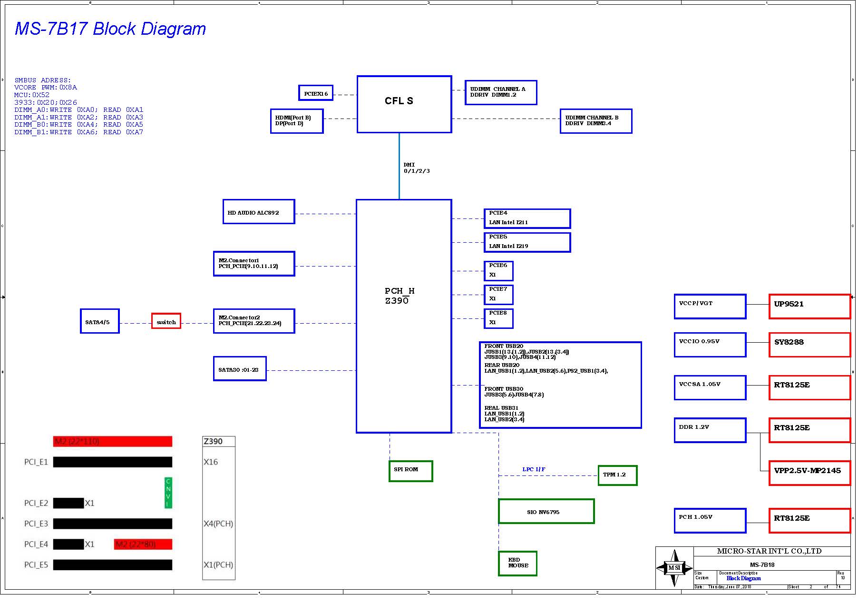Screen dimensions: 868x614
Task: Click the PCIE4 LAN Intel I211 block
Action: (527, 218)
